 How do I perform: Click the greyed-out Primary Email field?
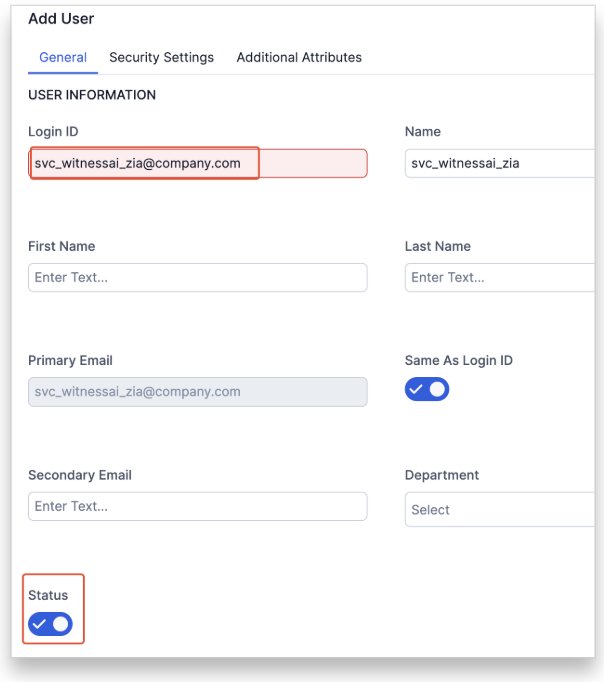click(197, 391)
